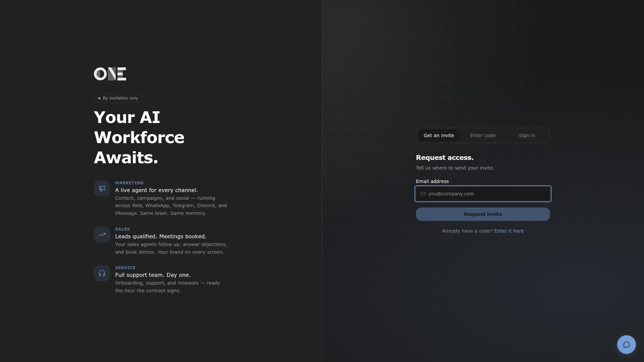Click the MARKETING label
This screenshot has height=362, width=644.
(129, 183)
